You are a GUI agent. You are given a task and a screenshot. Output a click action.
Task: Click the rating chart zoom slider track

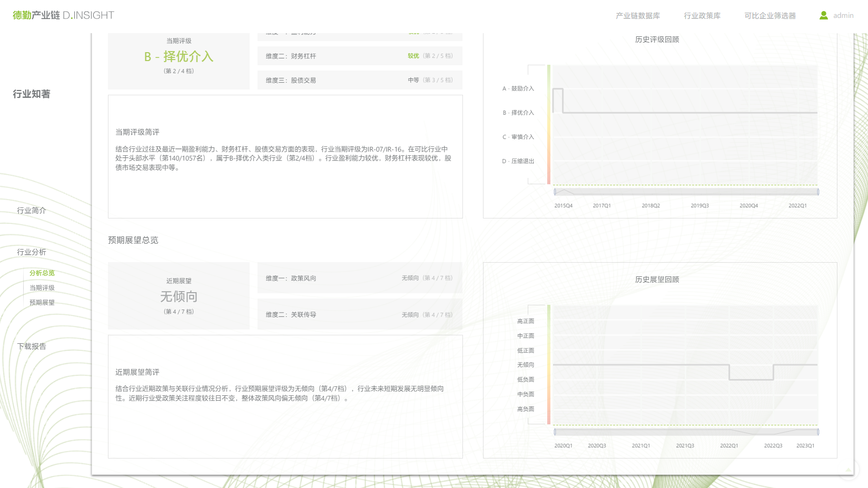686,192
